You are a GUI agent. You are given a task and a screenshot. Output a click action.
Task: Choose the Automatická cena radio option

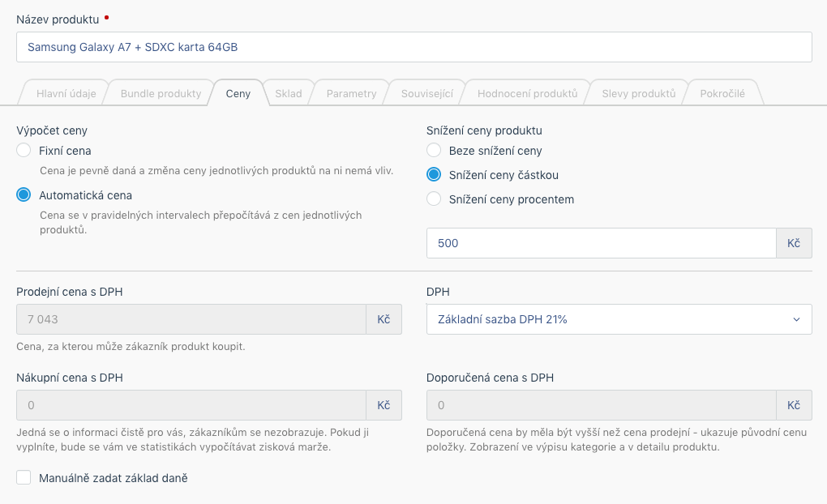pyautogui.click(x=24, y=195)
